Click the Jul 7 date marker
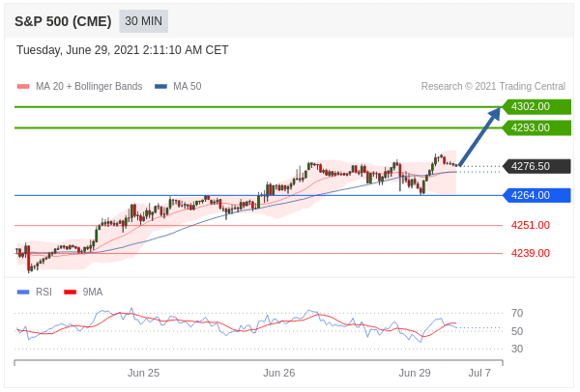The height and width of the screenshot is (392, 580). pos(479,373)
